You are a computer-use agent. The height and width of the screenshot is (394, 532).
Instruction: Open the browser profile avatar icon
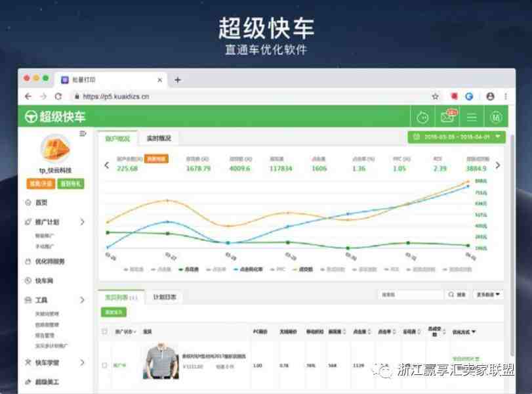(490, 97)
